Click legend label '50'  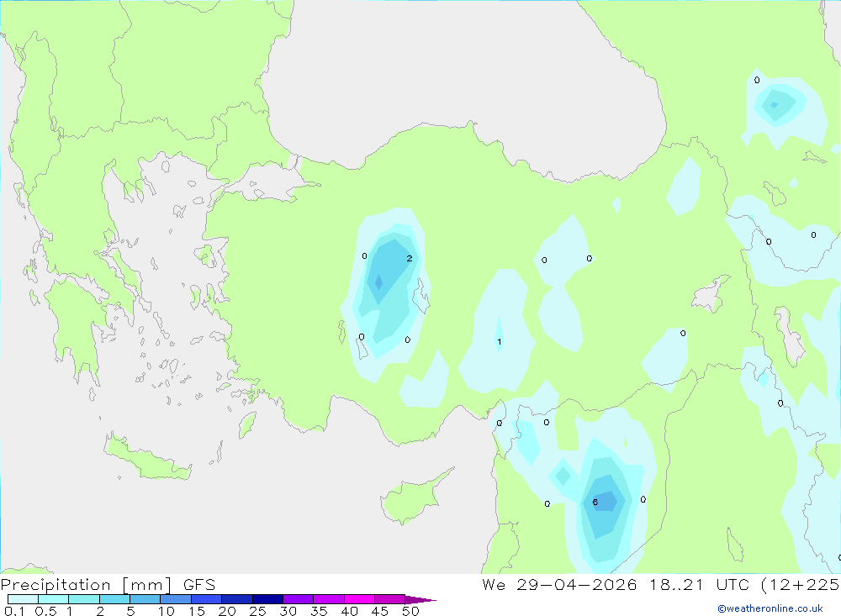tap(410, 611)
